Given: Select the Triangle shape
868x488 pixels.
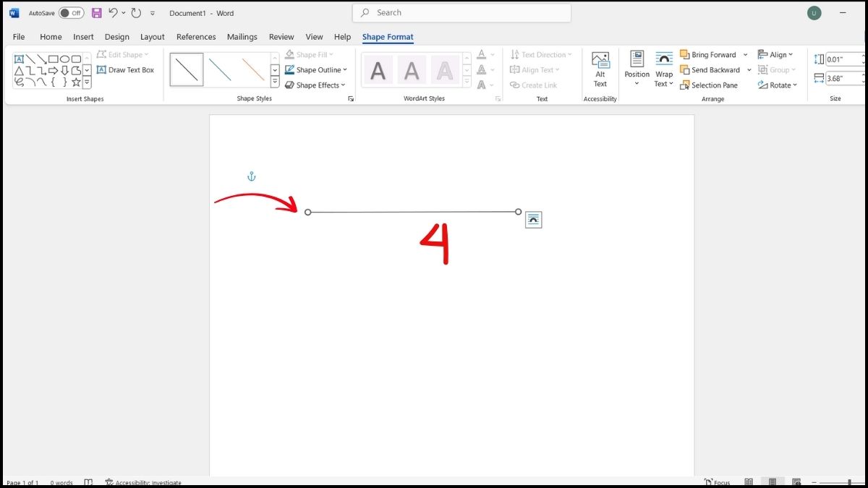Looking at the screenshot, I should [x=19, y=70].
